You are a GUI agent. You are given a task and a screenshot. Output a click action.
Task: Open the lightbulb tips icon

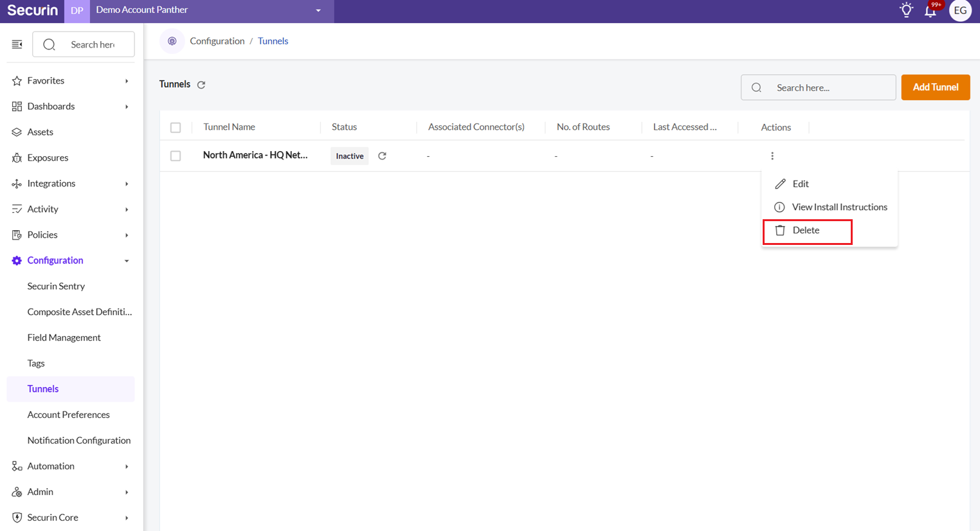(x=906, y=10)
